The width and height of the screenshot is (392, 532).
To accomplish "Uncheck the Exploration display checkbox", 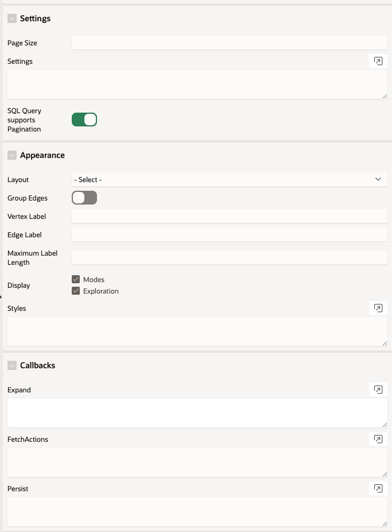I will [76, 291].
